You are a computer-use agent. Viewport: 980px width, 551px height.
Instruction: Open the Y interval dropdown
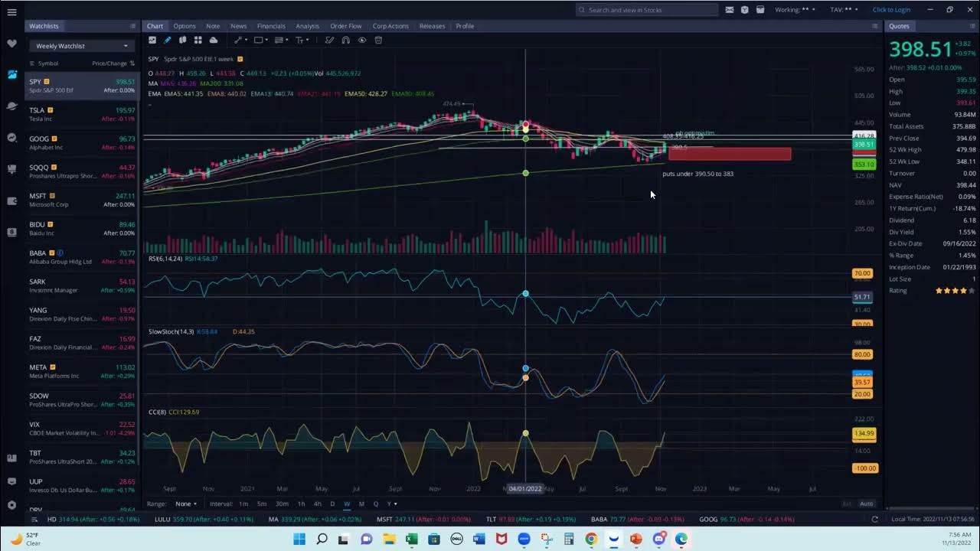coord(392,504)
